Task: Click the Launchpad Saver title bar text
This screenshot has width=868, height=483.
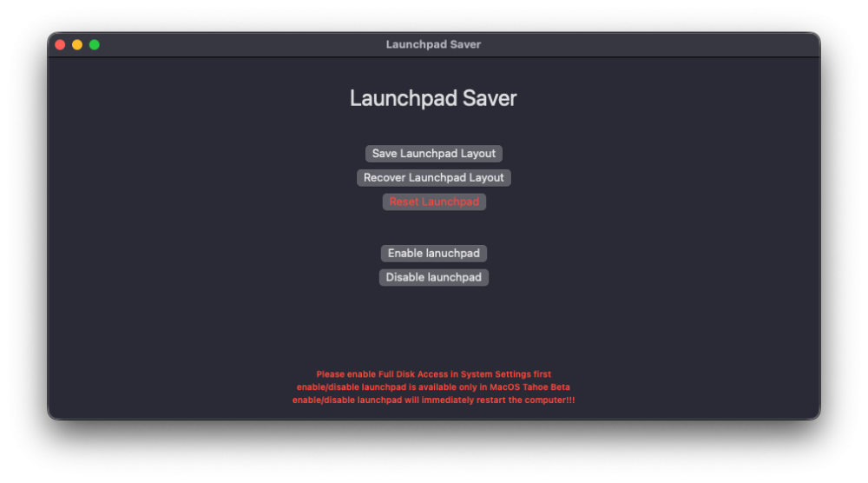Action: [433, 44]
